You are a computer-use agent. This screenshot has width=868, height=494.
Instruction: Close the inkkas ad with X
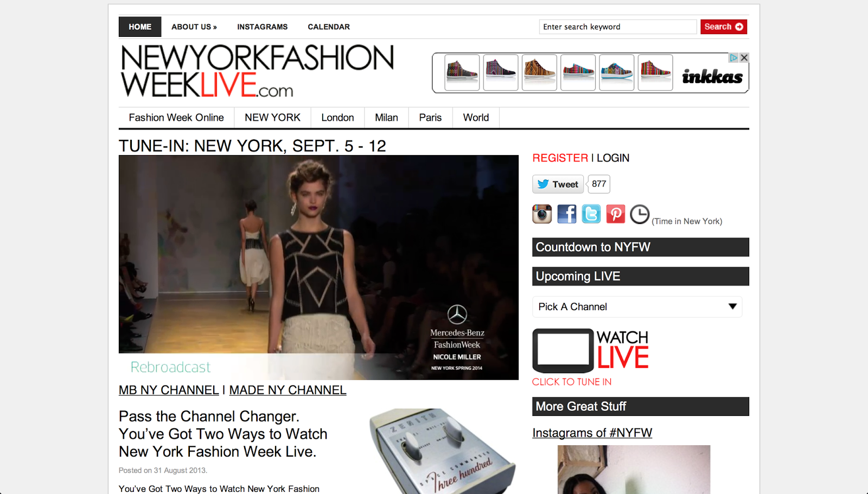tap(744, 57)
